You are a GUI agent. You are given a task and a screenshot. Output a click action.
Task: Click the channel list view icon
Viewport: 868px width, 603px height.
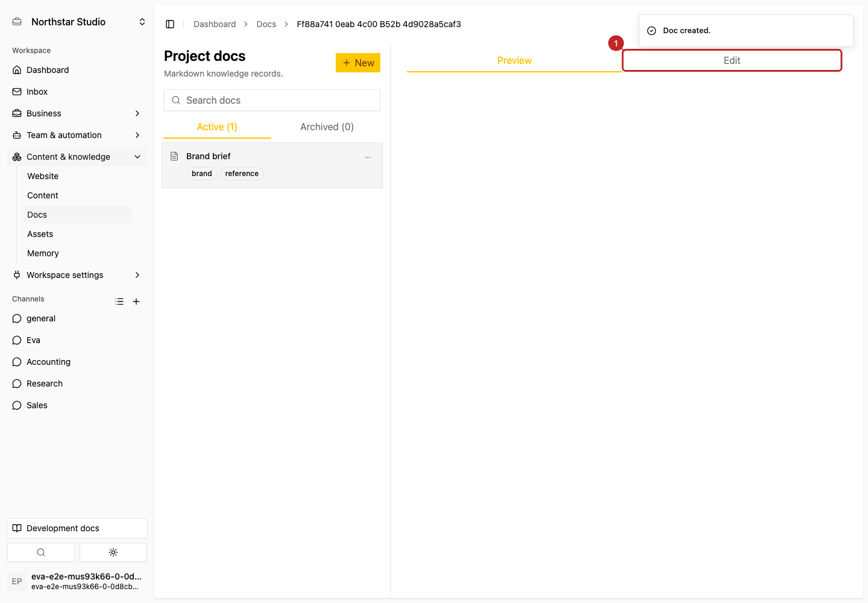pyautogui.click(x=119, y=301)
